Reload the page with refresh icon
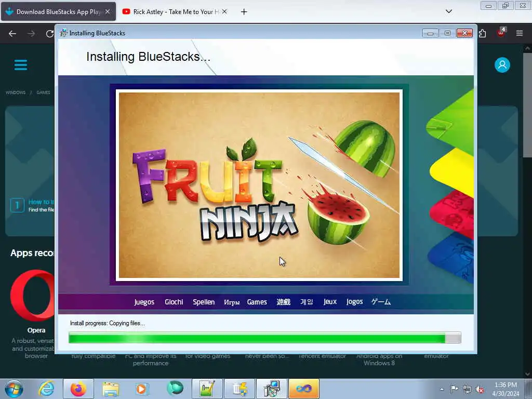 (x=49, y=33)
